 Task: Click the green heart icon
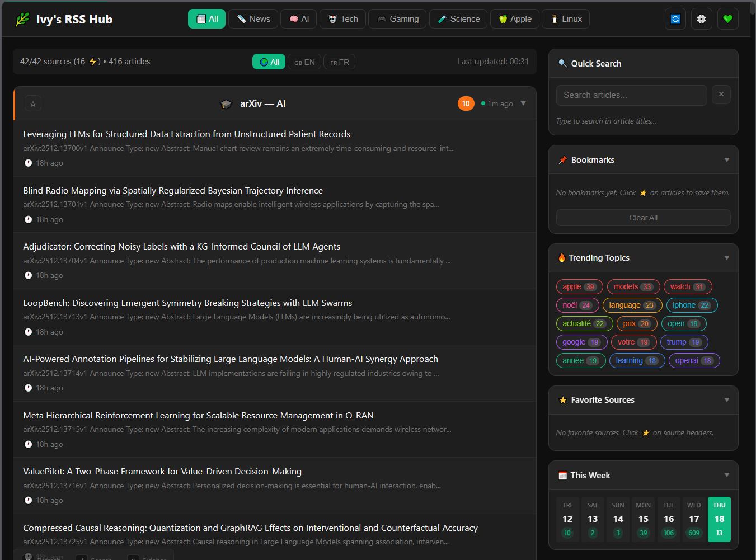[x=727, y=19]
